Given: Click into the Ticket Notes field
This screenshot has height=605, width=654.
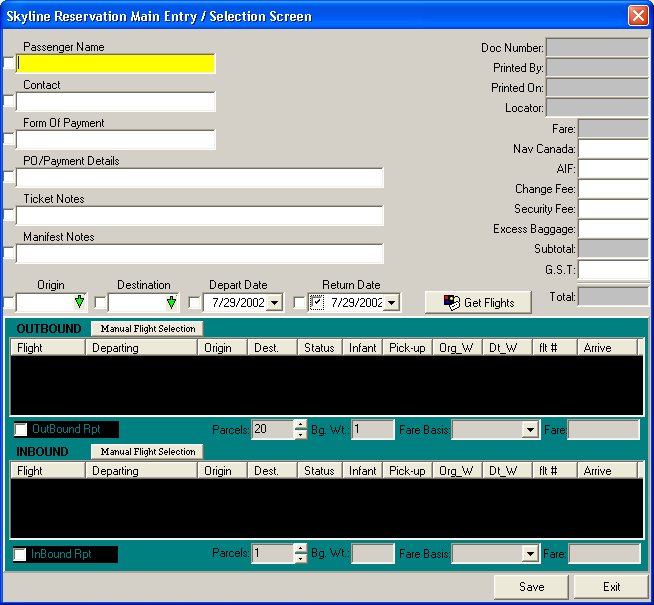Looking at the screenshot, I should (199, 215).
